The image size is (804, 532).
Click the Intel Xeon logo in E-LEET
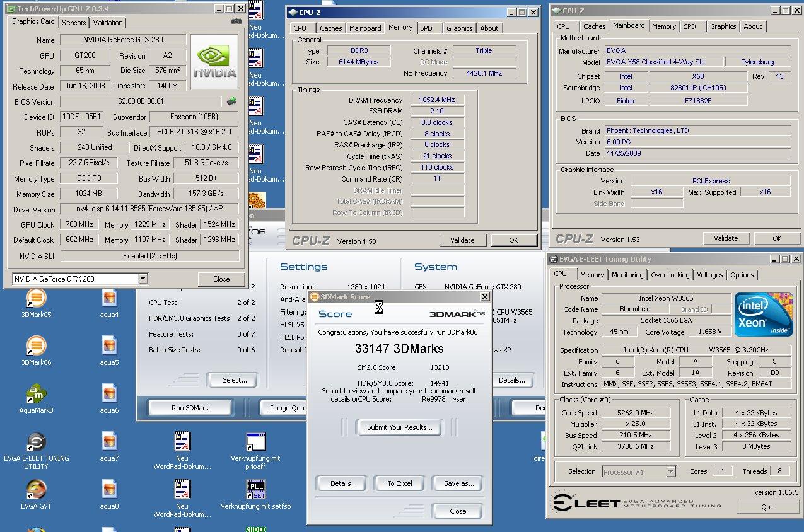(x=764, y=314)
